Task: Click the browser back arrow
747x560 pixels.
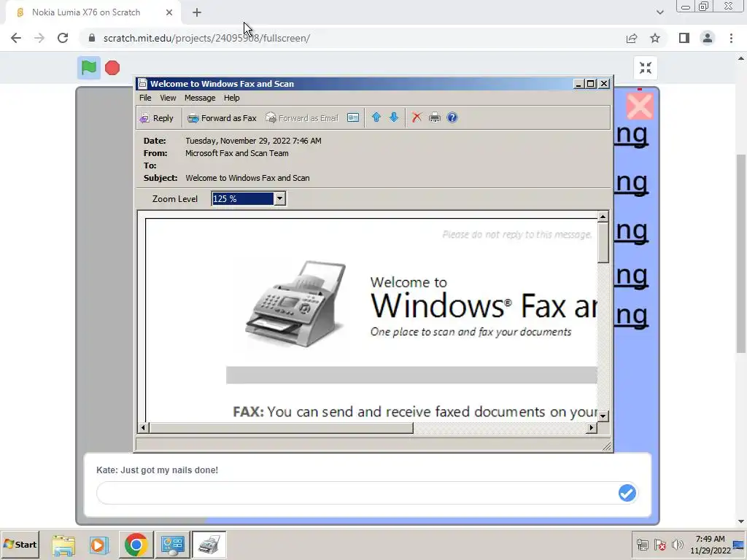Action: [16, 38]
